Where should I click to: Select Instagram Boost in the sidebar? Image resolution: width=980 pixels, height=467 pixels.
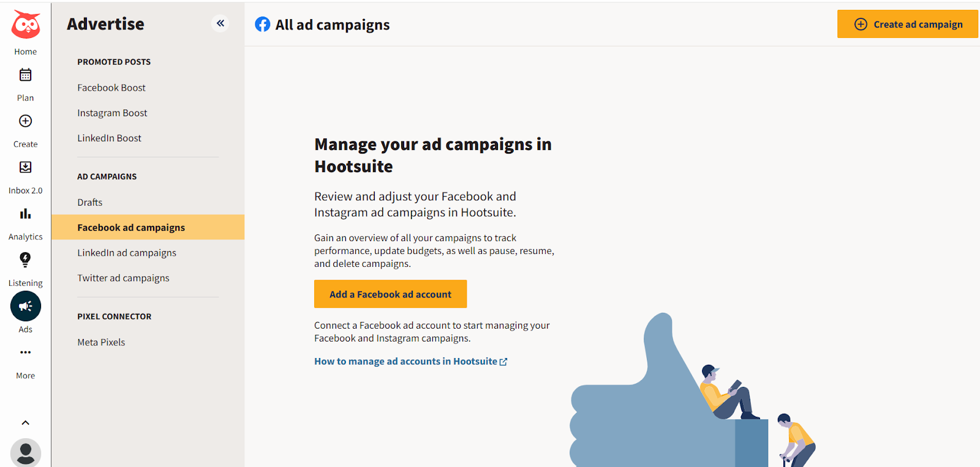point(112,113)
